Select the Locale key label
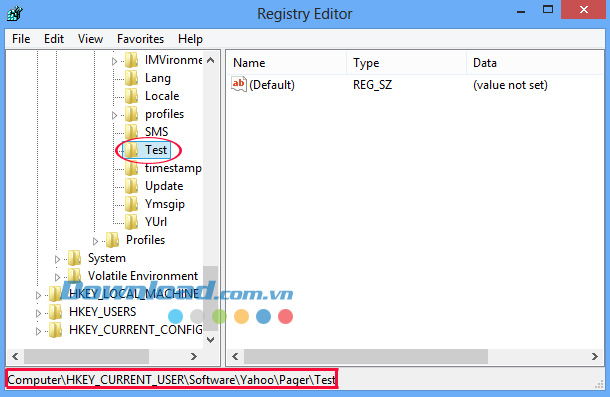The height and width of the screenshot is (397, 610). [x=162, y=96]
